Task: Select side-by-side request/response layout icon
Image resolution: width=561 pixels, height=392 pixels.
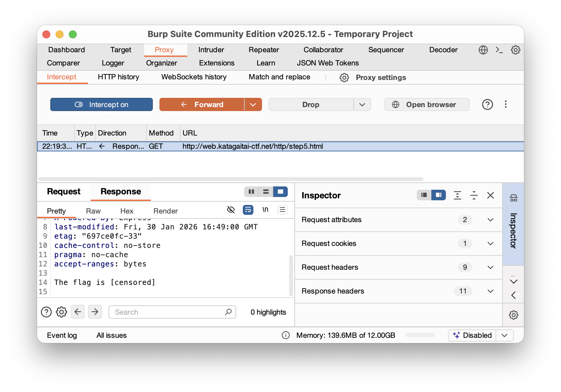Action: (x=251, y=192)
